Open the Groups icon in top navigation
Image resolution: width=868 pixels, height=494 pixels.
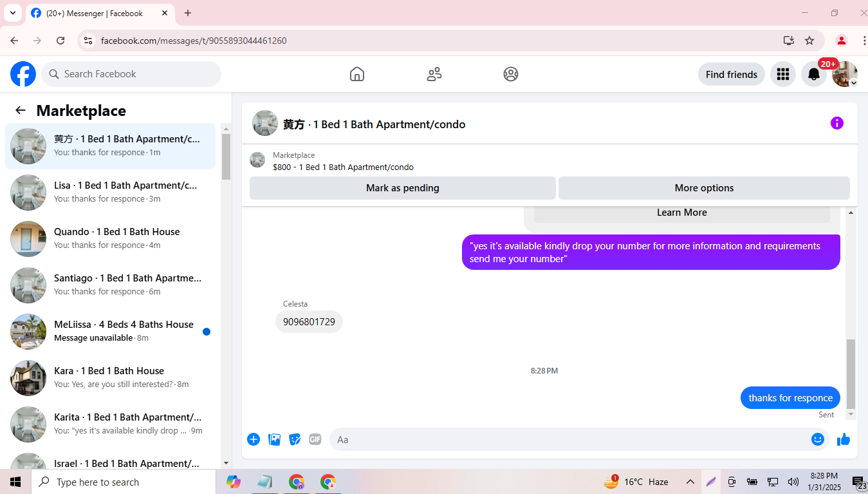pyautogui.click(x=511, y=74)
